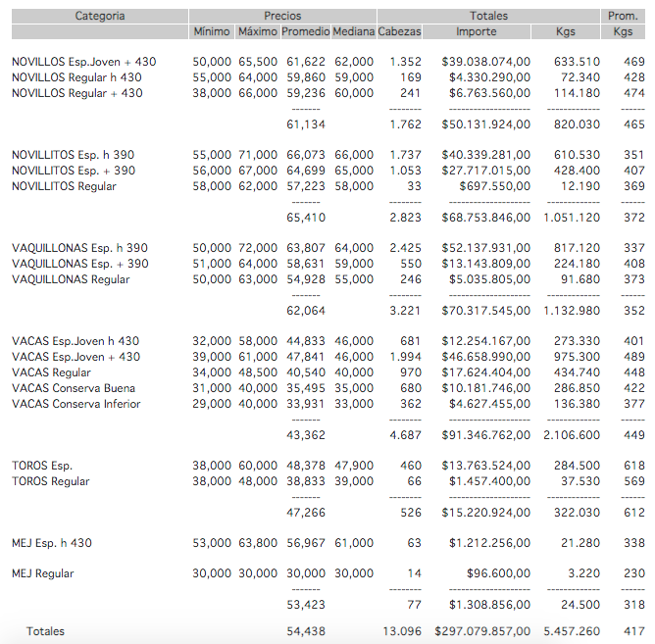Click the total cabezas value 13.096
The width and height of the screenshot is (655, 644).
pos(401,631)
